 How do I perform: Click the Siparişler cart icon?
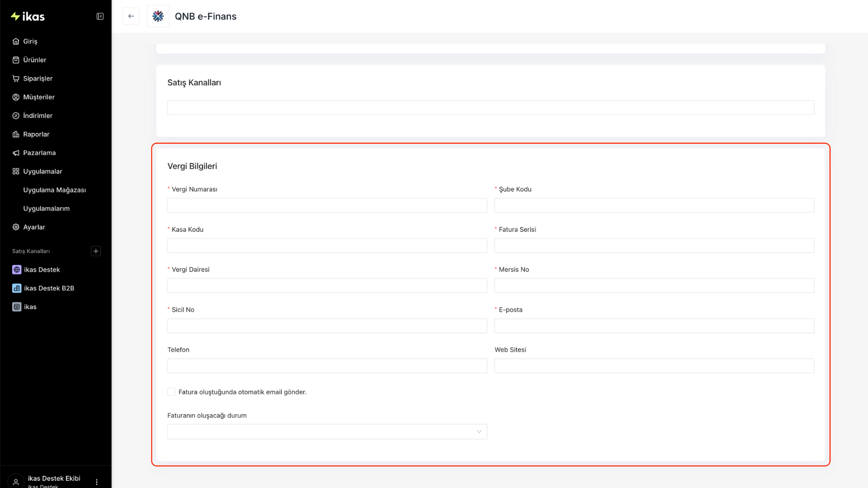tap(16, 79)
